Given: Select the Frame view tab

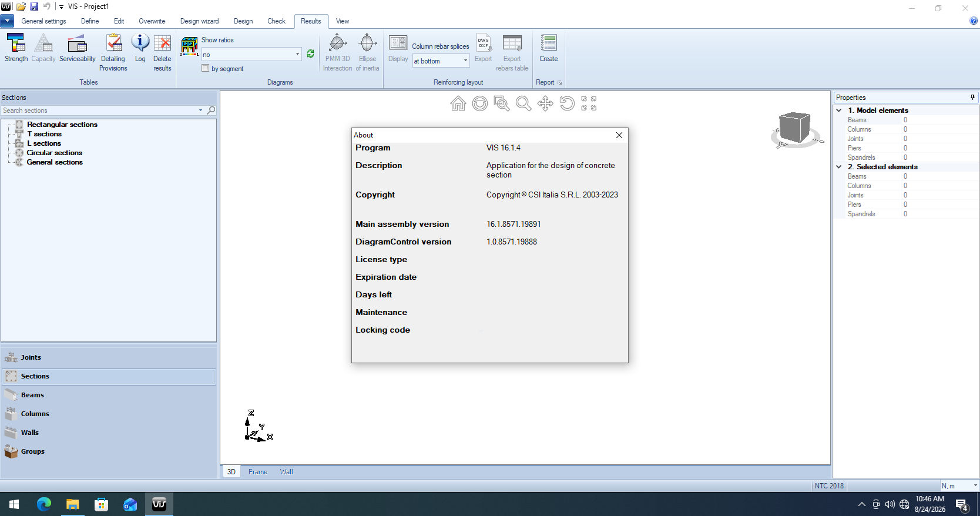Looking at the screenshot, I should click(258, 472).
